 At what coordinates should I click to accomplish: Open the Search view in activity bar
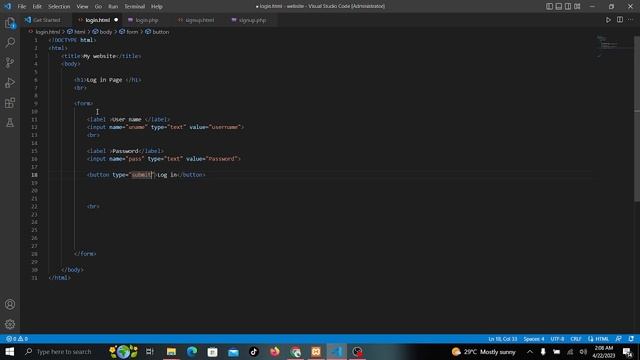[x=10, y=42]
